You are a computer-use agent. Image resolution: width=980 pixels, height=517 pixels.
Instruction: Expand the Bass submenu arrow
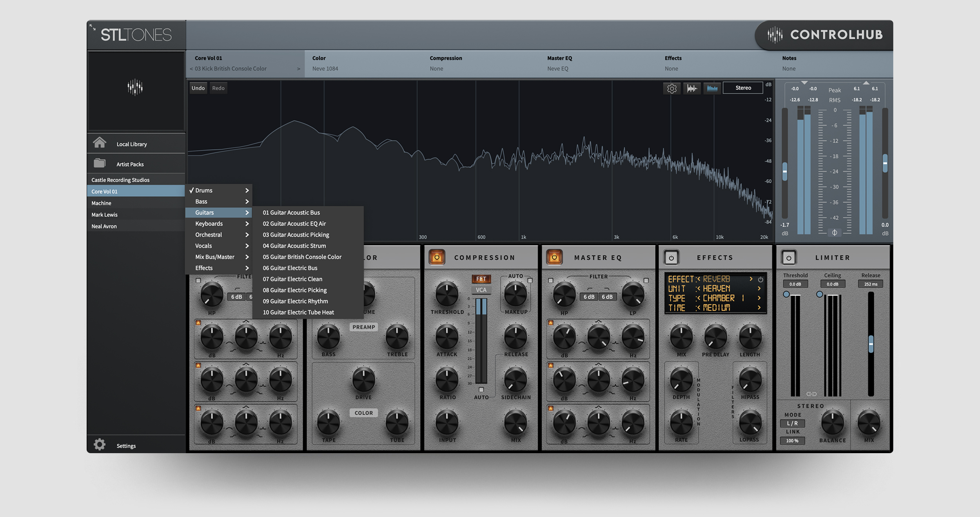pos(247,201)
